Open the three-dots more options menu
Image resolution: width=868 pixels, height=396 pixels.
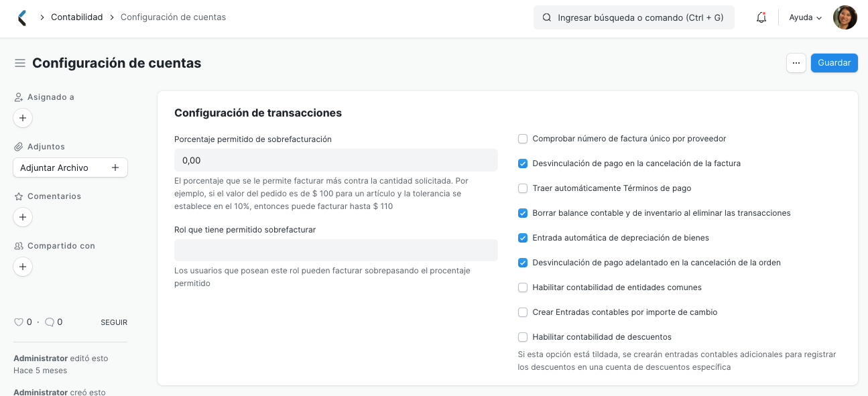[x=796, y=63]
